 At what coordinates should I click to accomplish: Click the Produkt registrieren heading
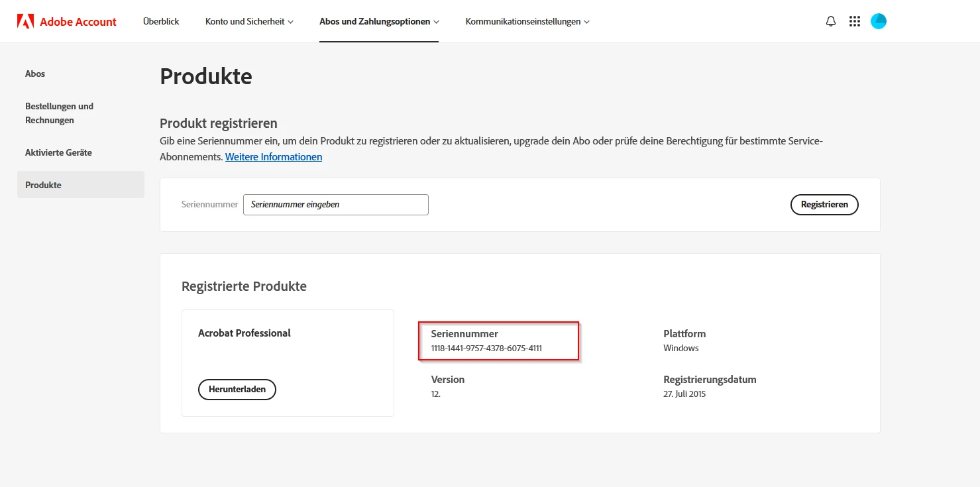[219, 123]
